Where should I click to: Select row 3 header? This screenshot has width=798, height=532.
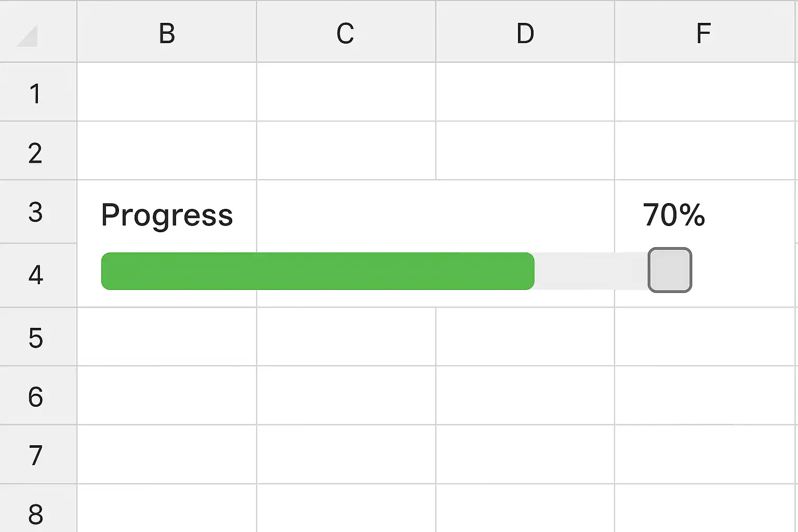[35, 212]
